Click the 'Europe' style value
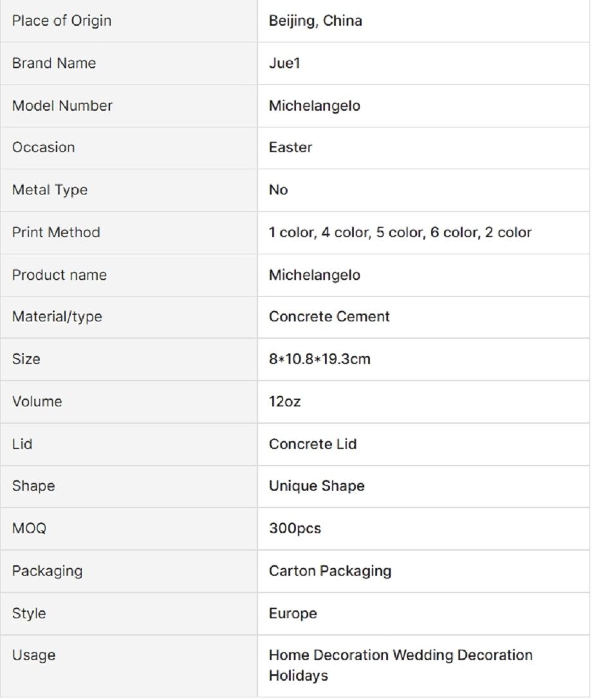Viewport: 592px width, 700px height. click(x=293, y=614)
